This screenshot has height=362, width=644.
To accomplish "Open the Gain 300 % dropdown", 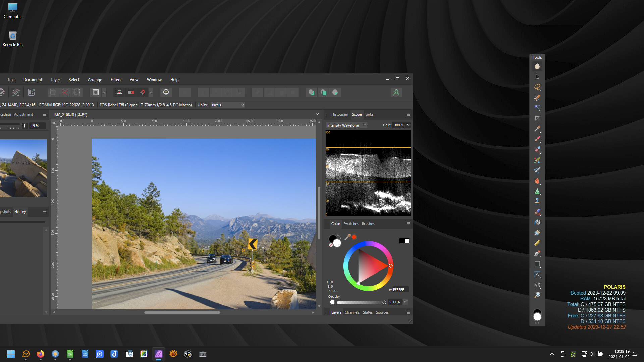I will click(x=401, y=125).
